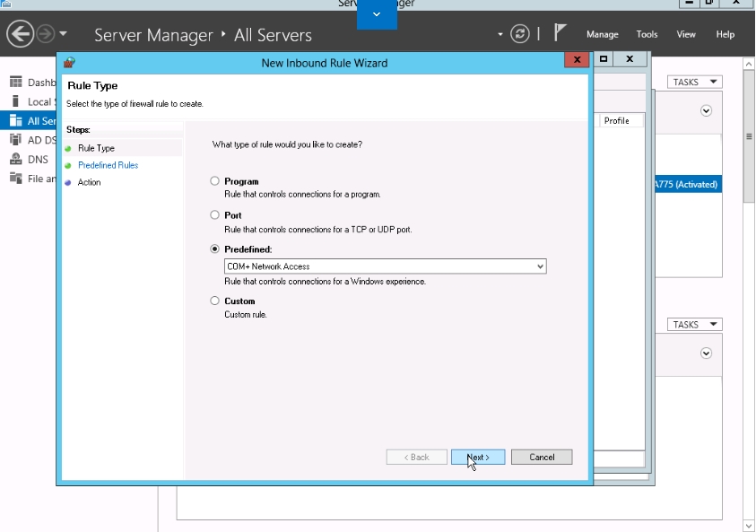
Task: Open the Tools menu
Action: coord(647,34)
